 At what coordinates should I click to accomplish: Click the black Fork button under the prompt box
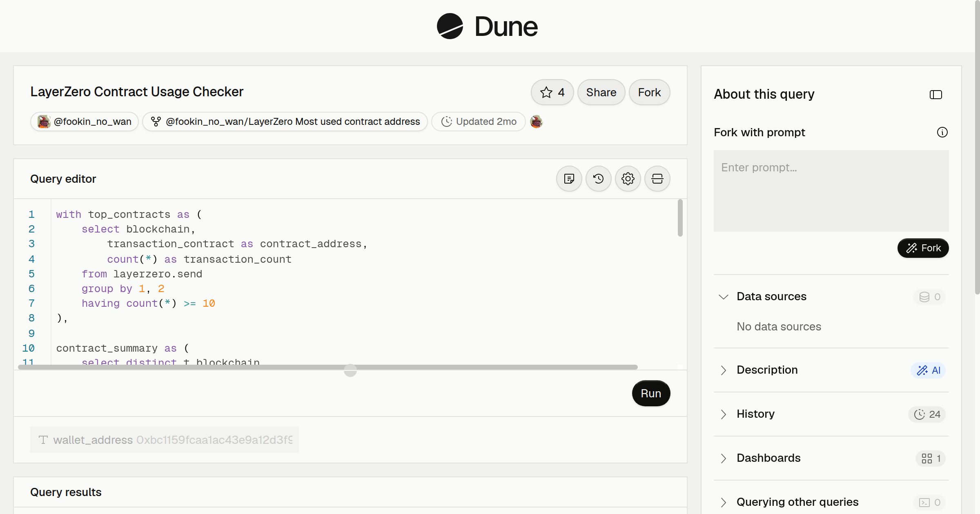click(x=923, y=248)
